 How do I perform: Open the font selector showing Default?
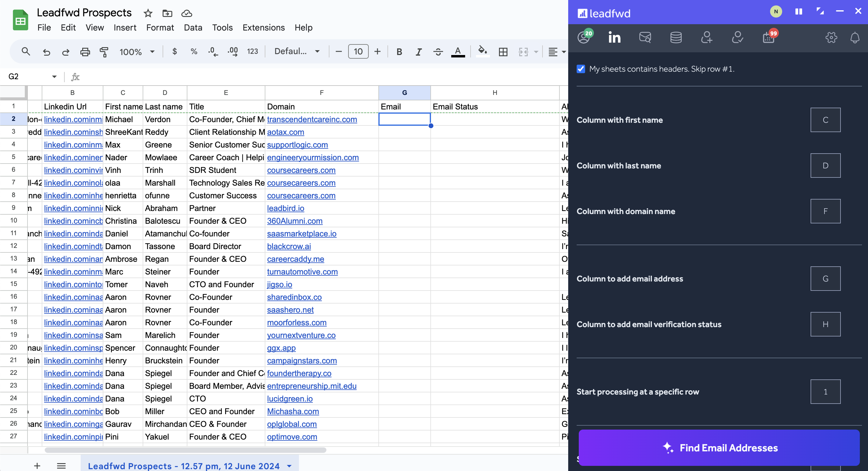[296, 51]
